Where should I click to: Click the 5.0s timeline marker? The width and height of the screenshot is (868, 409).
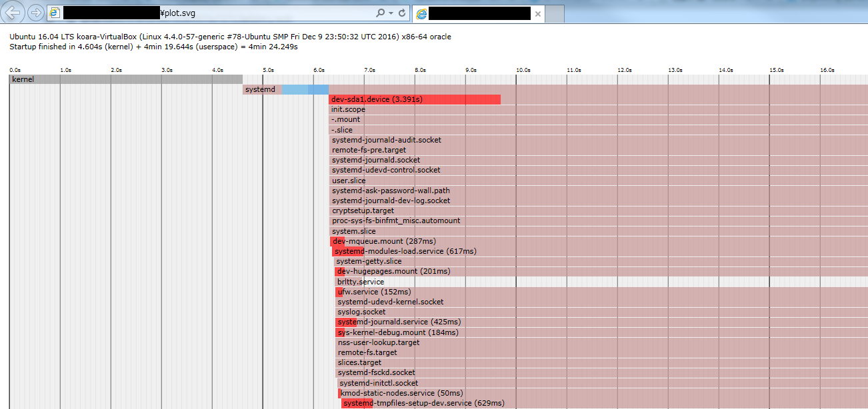(267, 69)
